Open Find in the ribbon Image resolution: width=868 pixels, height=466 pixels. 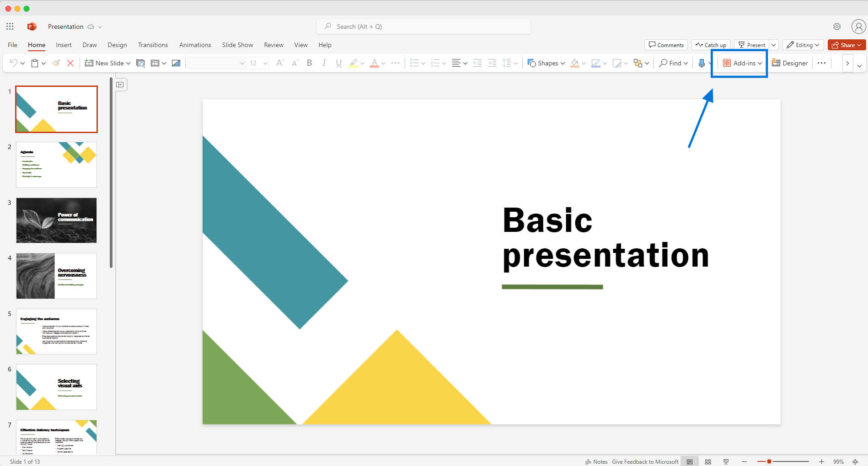(x=673, y=63)
